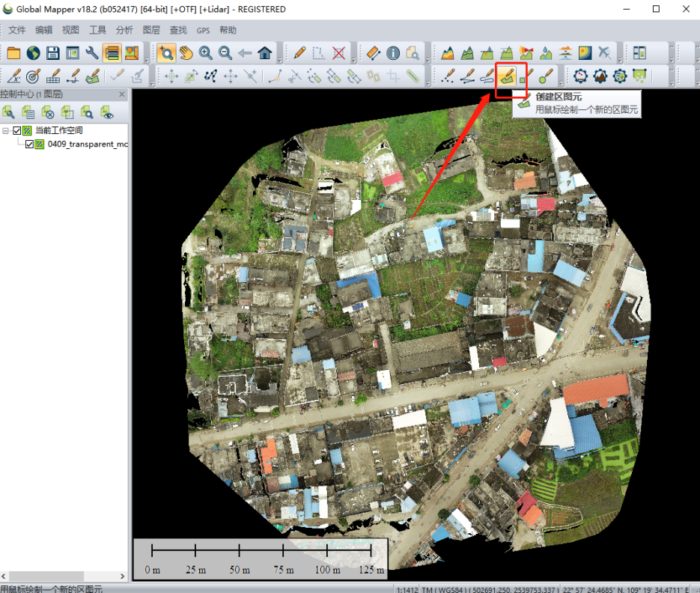Screen dimensions: 700x593
Task: Open the 工具 menu
Action: pos(97,31)
